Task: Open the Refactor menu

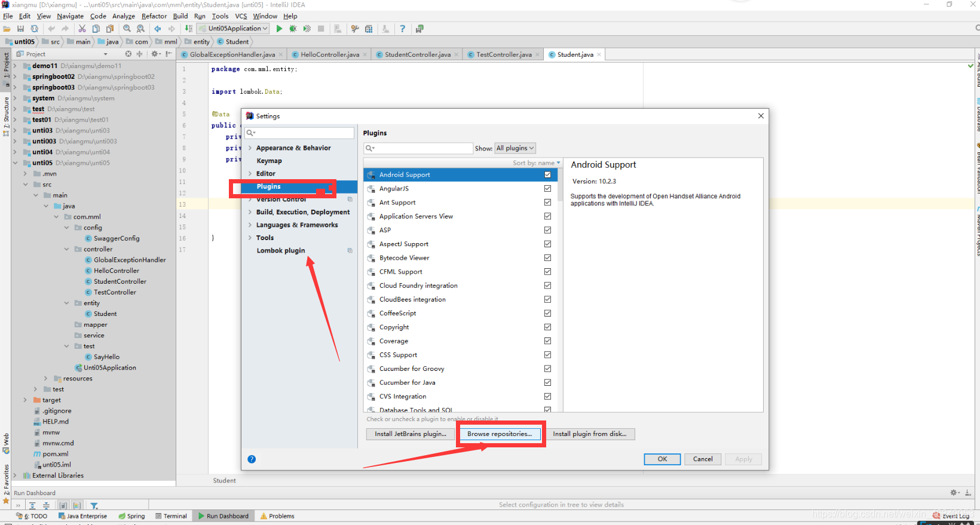Action: click(154, 16)
